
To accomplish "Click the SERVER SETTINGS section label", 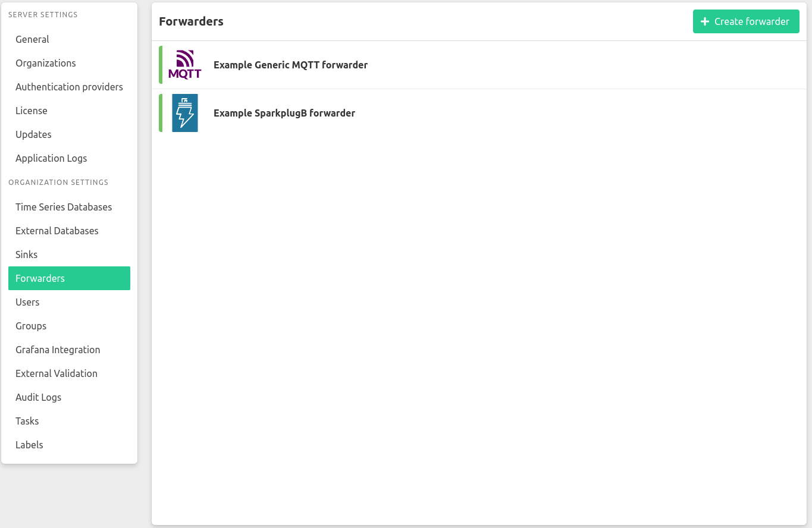I will pyautogui.click(x=43, y=14).
